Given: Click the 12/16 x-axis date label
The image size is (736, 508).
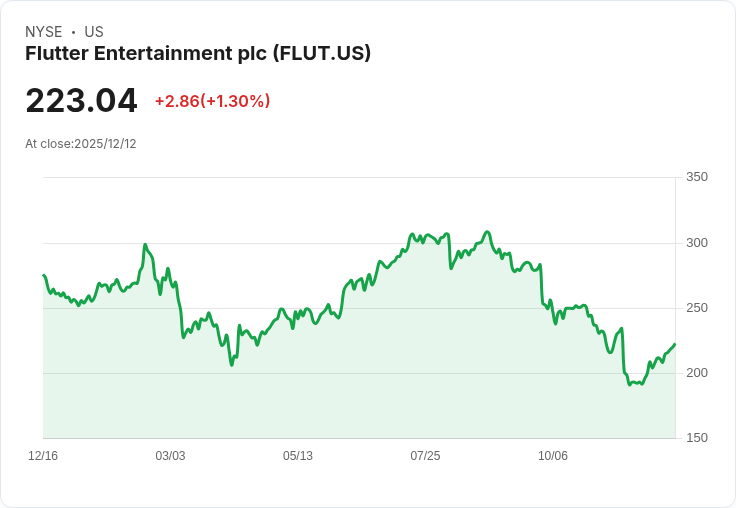Looking at the screenshot, I should click(x=43, y=456).
